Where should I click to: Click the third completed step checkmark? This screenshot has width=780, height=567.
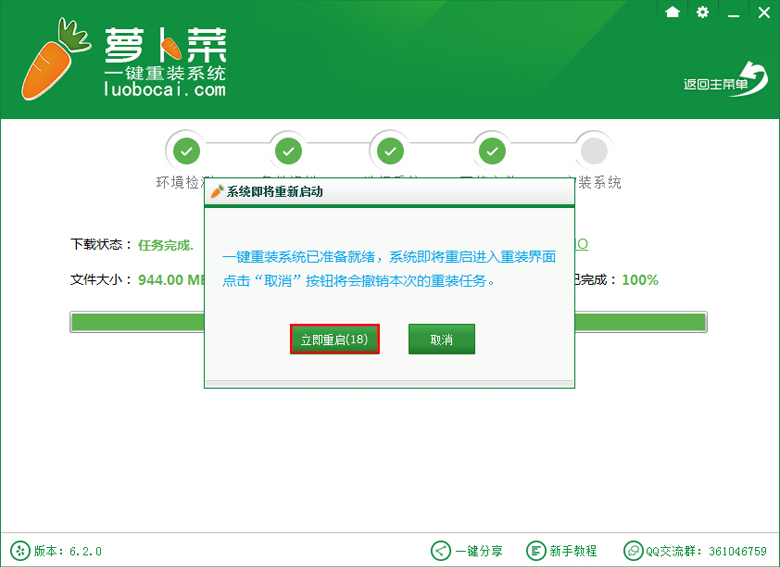(x=389, y=151)
